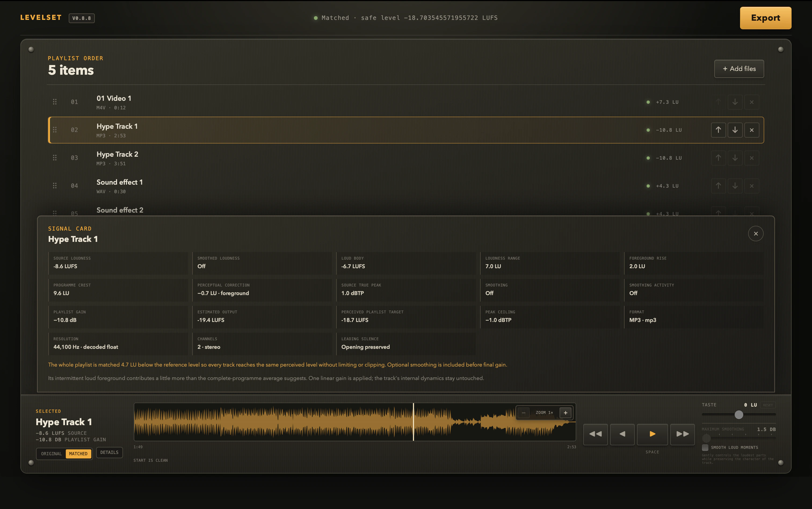The width and height of the screenshot is (812, 509).
Task: Remove Sound effect 1 from playlist
Action: [752, 186]
